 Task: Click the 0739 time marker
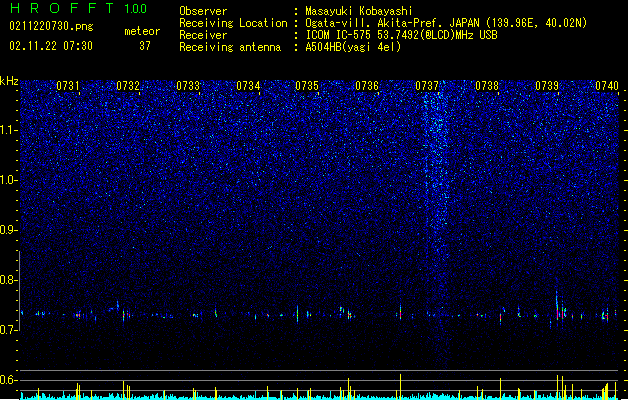click(x=547, y=86)
